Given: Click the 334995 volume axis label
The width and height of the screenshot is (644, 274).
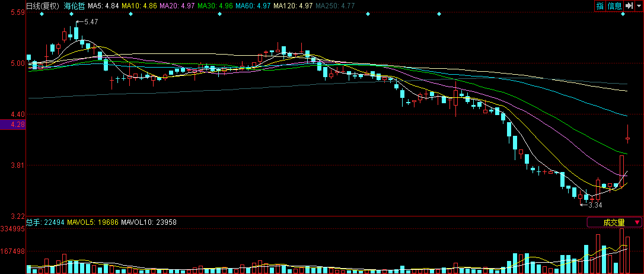Looking at the screenshot, I should click(12, 229).
